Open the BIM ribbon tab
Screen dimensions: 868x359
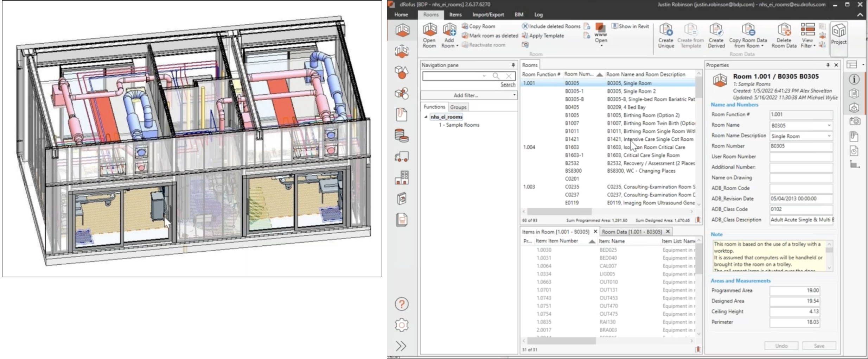(519, 14)
